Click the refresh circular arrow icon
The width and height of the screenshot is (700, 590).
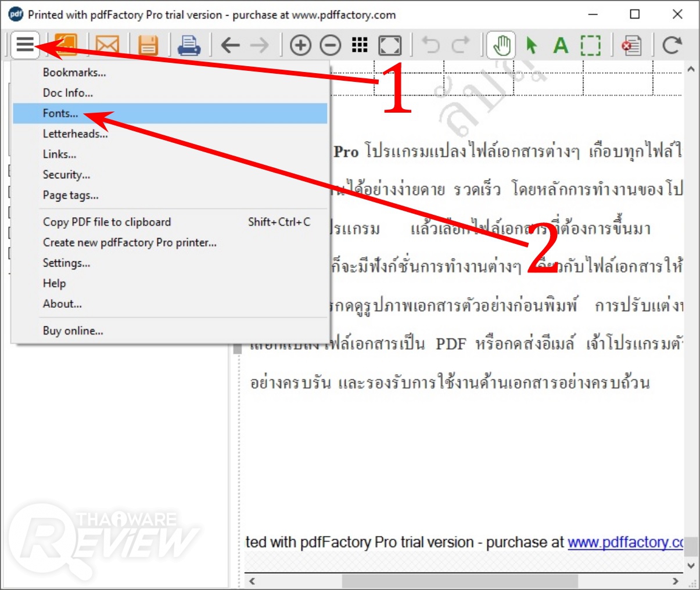(x=672, y=45)
